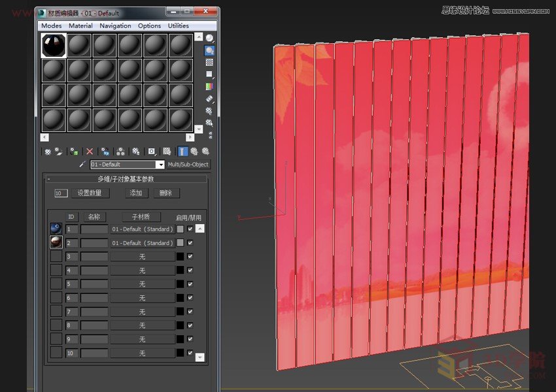This screenshot has width=556, height=392.
Task: Open the 01 - Default material name dropdown
Action: [x=160, y=164]
